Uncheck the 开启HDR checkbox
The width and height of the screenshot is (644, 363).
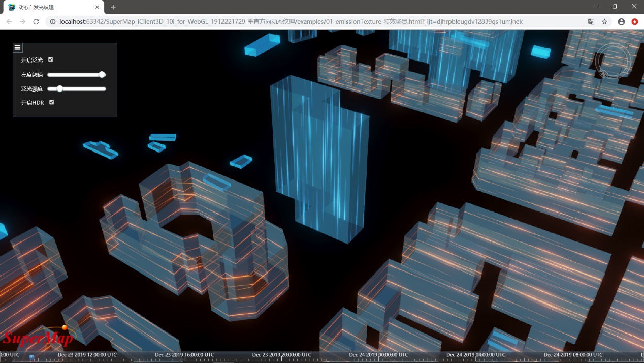click(x=51, y=102)
